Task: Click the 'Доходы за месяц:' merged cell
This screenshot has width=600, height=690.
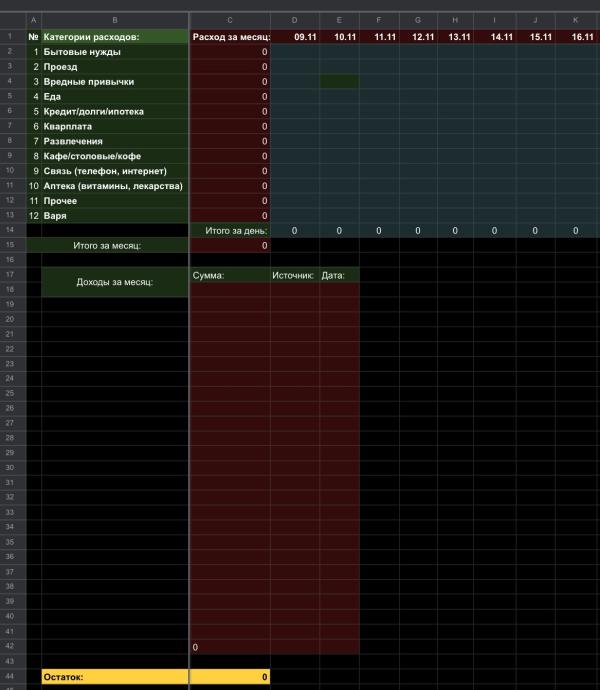Action: pyautogui.click(x=115, y=282)
